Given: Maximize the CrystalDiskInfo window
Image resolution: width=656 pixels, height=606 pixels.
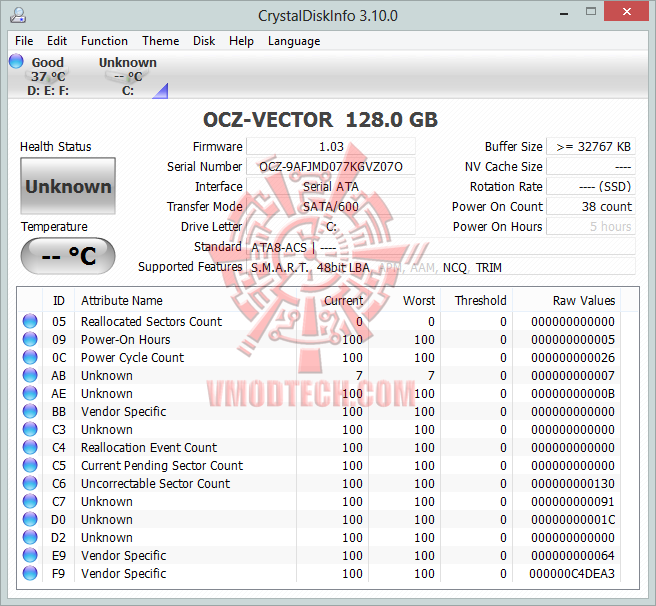Looking at the screenshot, I should 591,12.
